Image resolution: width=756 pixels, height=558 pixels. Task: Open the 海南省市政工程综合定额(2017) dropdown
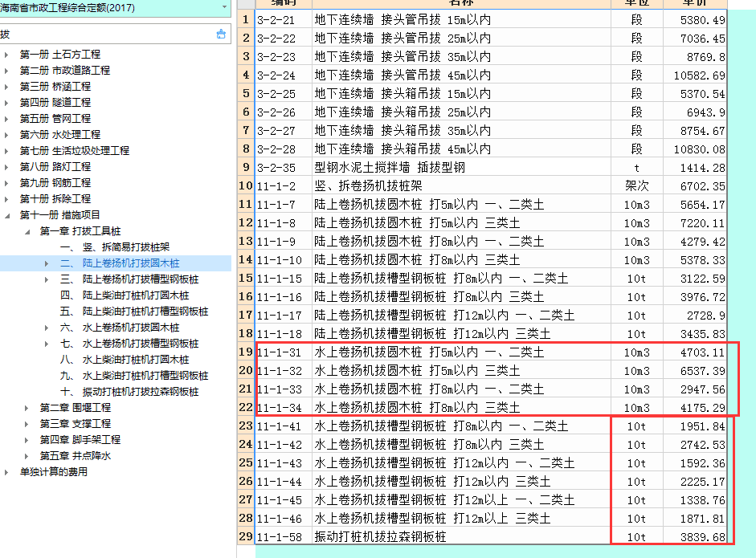click(x=224, y=7)
